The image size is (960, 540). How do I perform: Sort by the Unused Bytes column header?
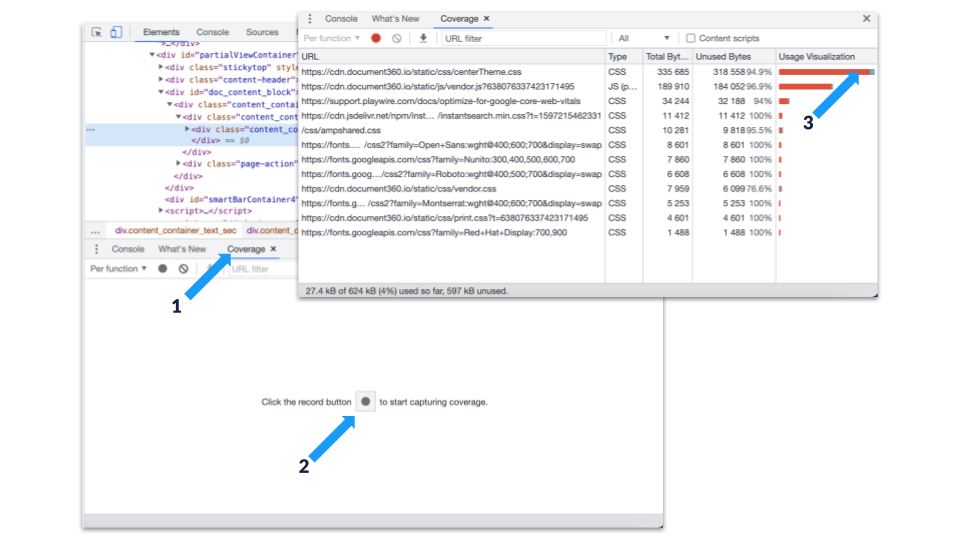[734, 56]
